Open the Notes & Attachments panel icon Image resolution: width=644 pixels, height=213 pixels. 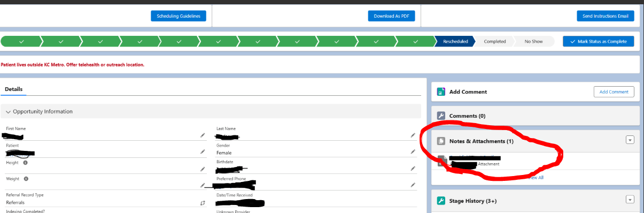coord(441,141)
